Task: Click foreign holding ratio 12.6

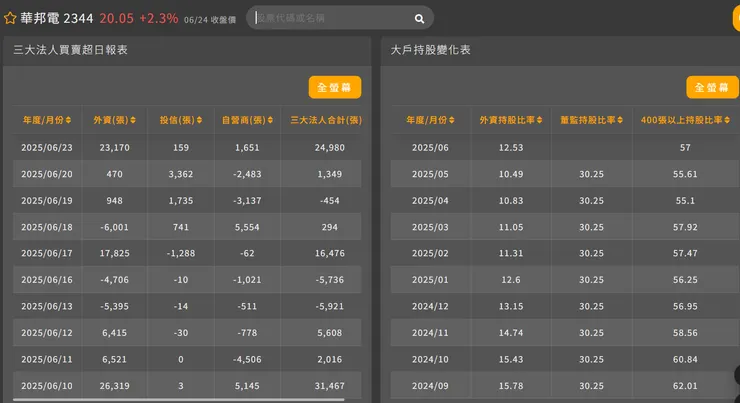Action: [x=511, y=280]
